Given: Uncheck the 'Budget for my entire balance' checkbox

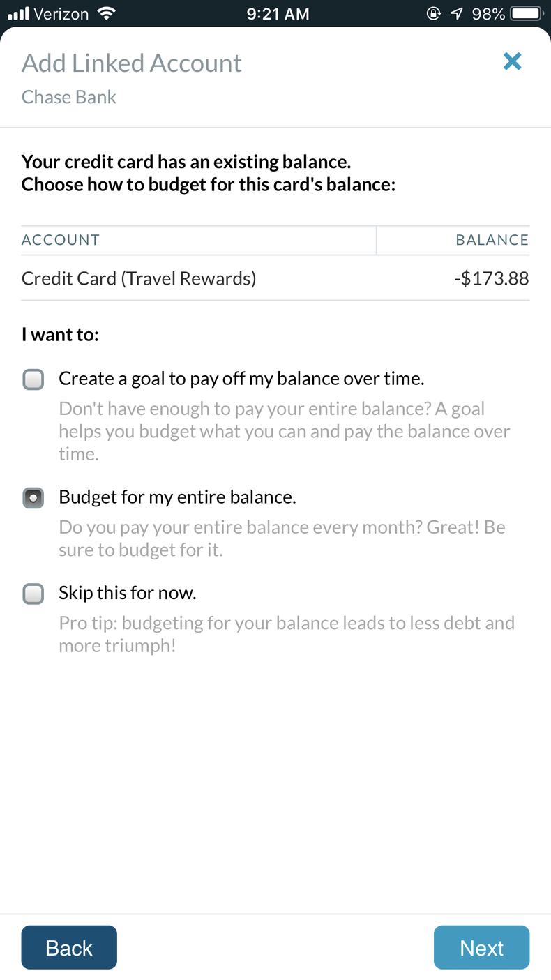Looking at the screenshot, I should tap(33, 498).
